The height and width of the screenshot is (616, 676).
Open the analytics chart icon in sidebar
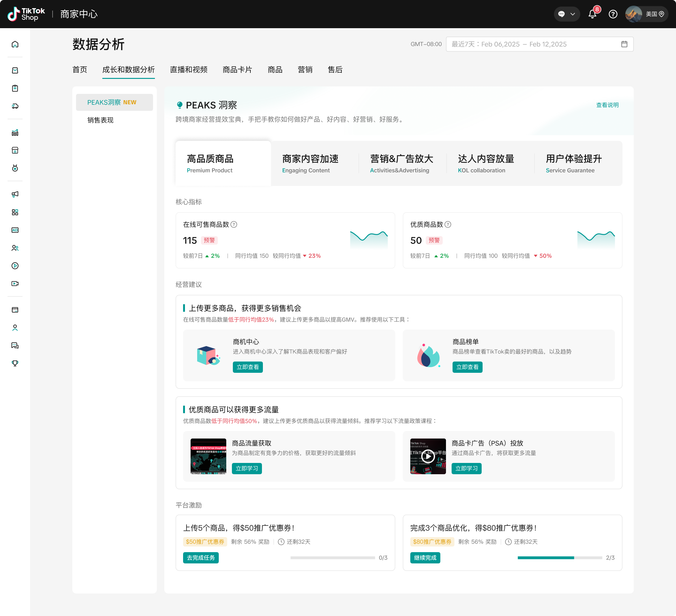tap(15, 132)
